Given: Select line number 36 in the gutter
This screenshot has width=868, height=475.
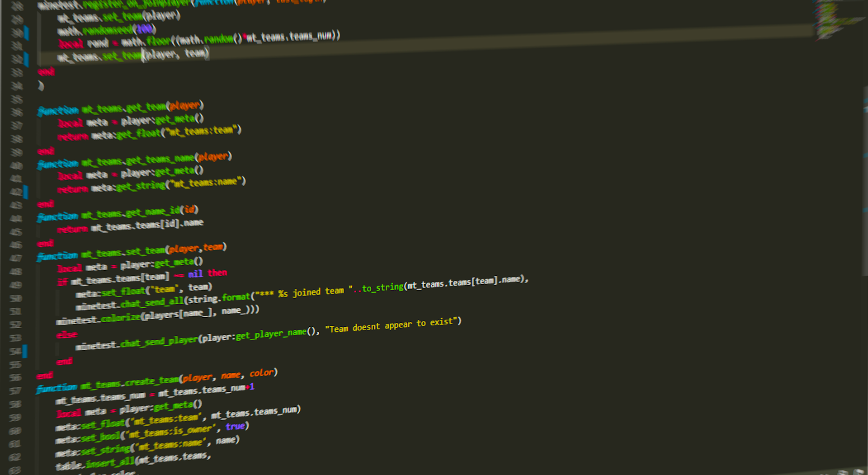Looking at the screenshot, I should pos(17,113).
